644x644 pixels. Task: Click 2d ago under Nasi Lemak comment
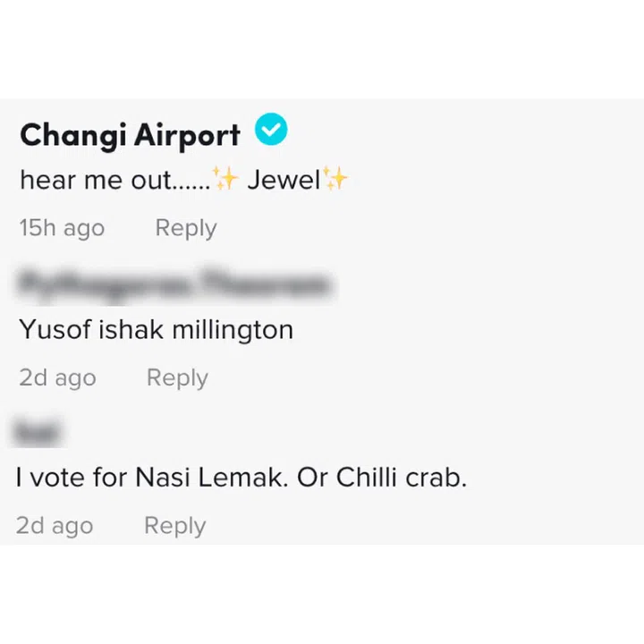(55, 526)
